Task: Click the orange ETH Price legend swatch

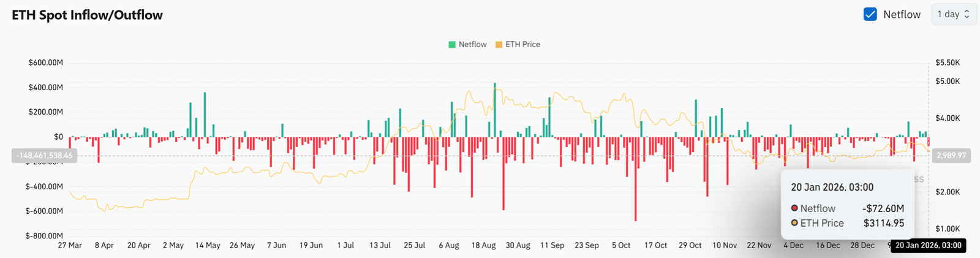Action: point(499,45)
